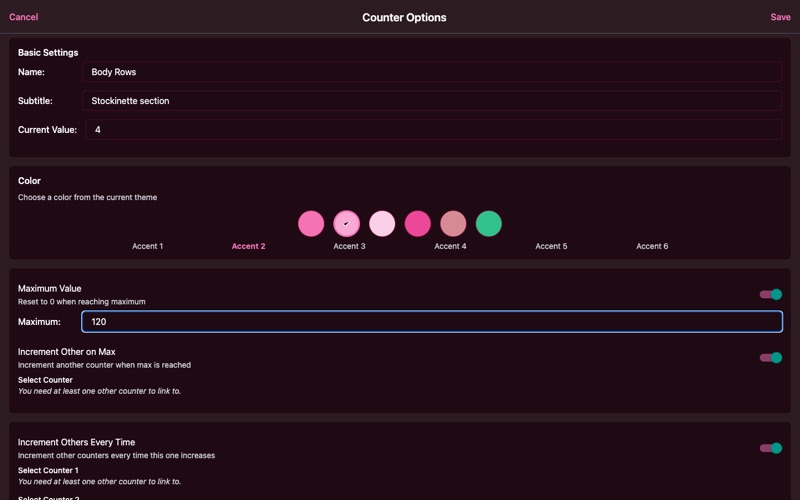This screenshot has height=500, width=800.
Task: Edit the Current Value field
Action: click(x=433, y=130)
